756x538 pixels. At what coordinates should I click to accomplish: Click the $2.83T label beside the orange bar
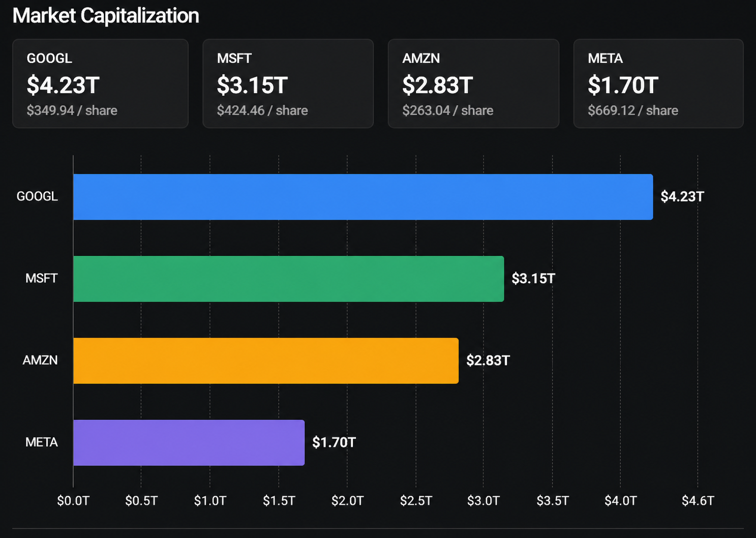coord(488,361)
